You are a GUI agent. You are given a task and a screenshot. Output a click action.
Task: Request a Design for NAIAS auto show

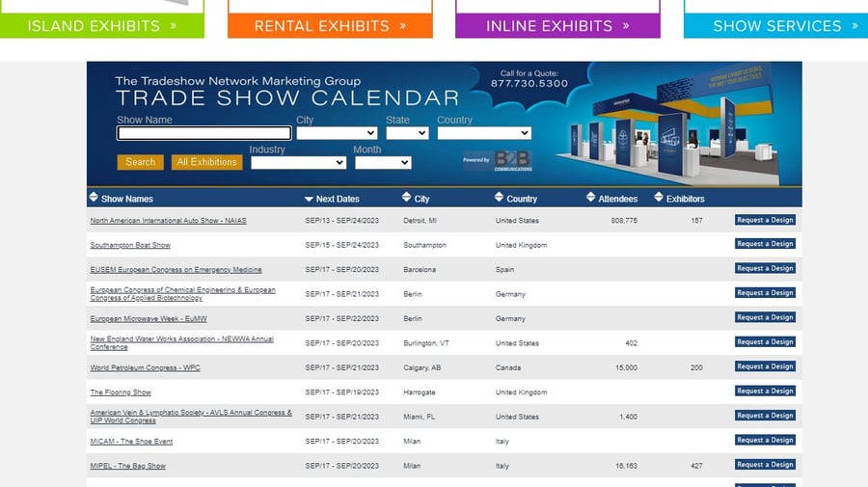(765, 220)
